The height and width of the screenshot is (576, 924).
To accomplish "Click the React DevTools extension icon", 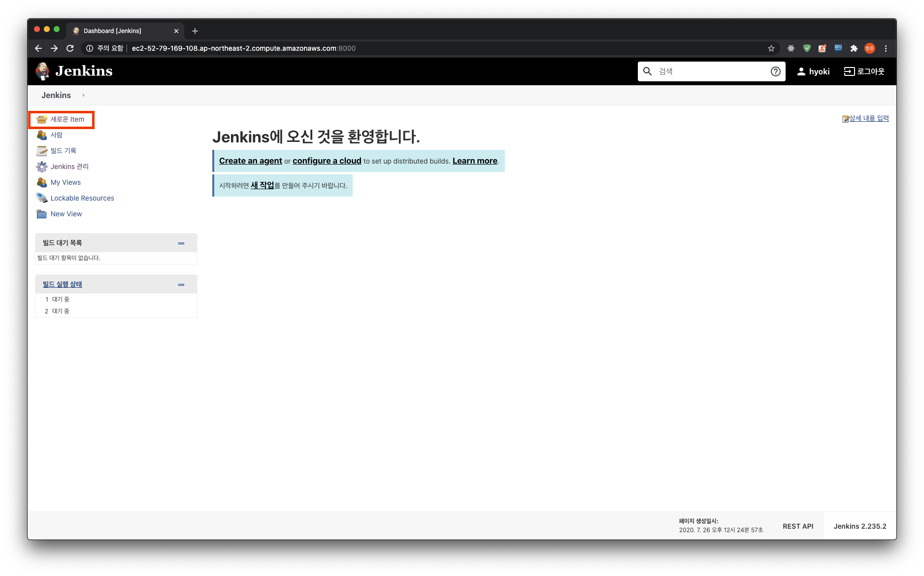I will coord(791,48).
